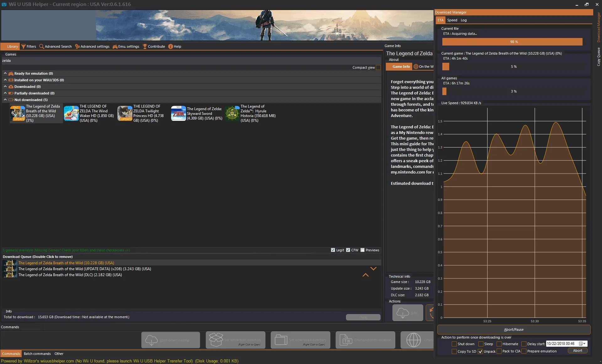
Task: Enable Sleep after downloading
Action: (x=481, y=344)
